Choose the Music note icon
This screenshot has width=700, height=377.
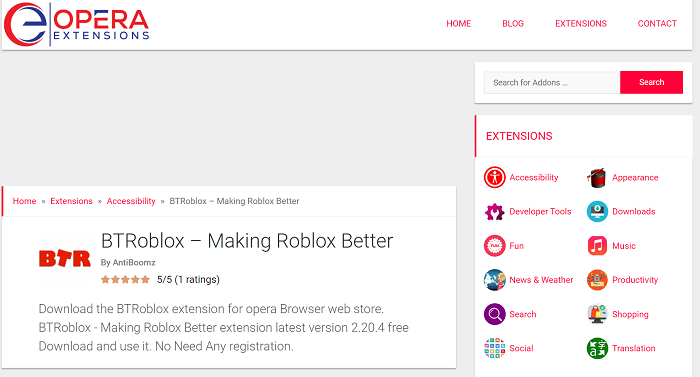(x=597, y=246)
